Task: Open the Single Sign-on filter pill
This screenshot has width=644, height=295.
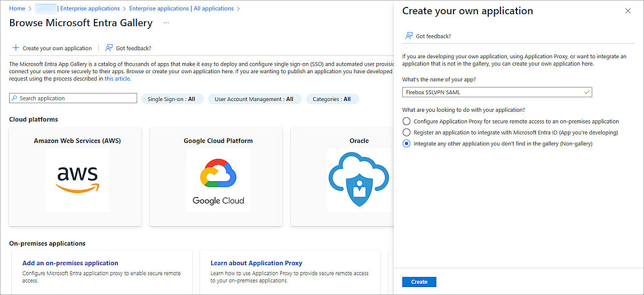Action: [171, 99]
